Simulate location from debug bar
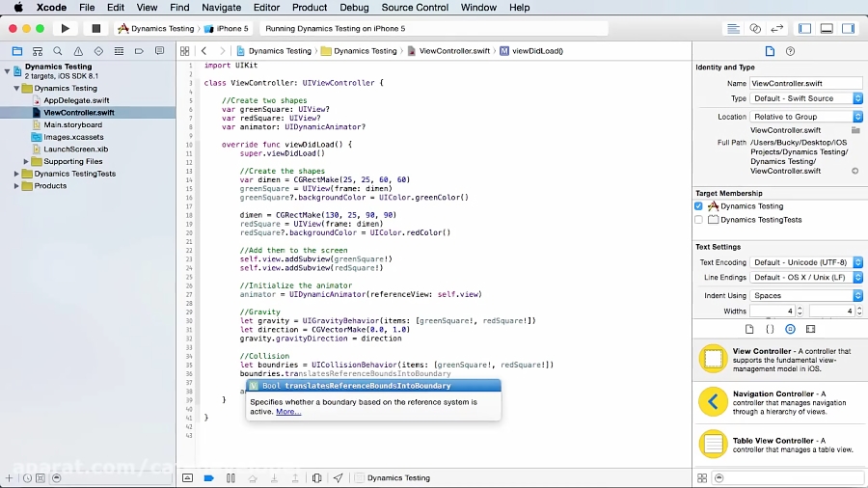868x488 pixels. click(x=339, y=478)
